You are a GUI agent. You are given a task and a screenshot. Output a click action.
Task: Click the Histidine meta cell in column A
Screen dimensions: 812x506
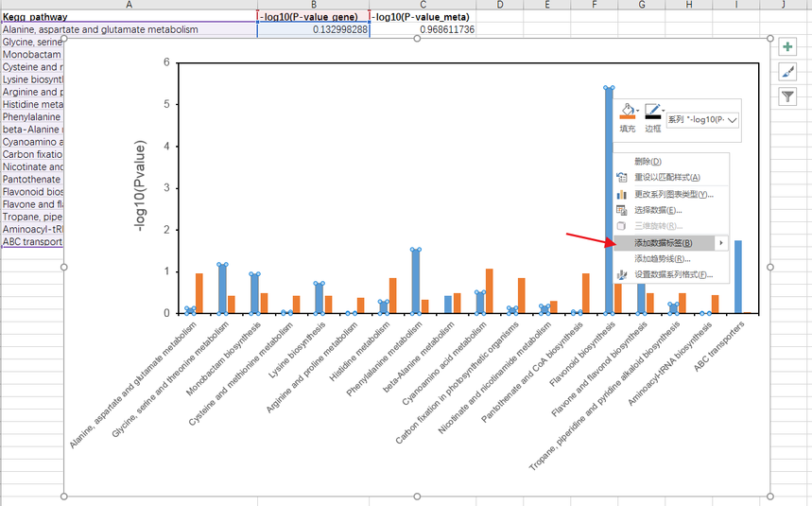[32, 105]
